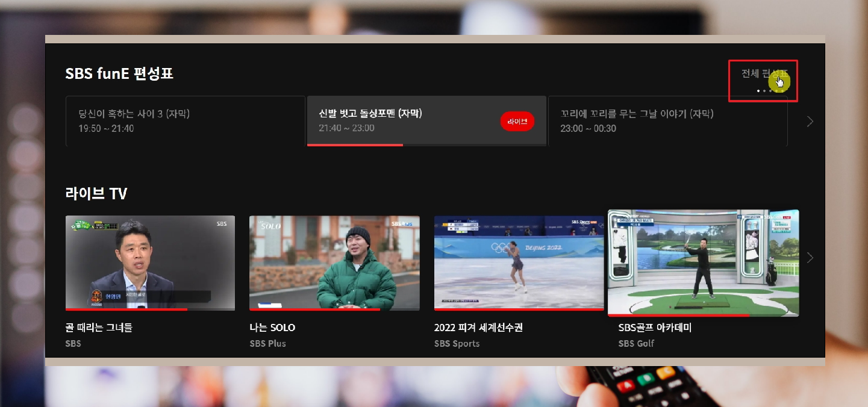Viewport: 868px width, 407px height.
Task: Click the 2022 피겨 세계선수권 title text
Action: point(479,328)
